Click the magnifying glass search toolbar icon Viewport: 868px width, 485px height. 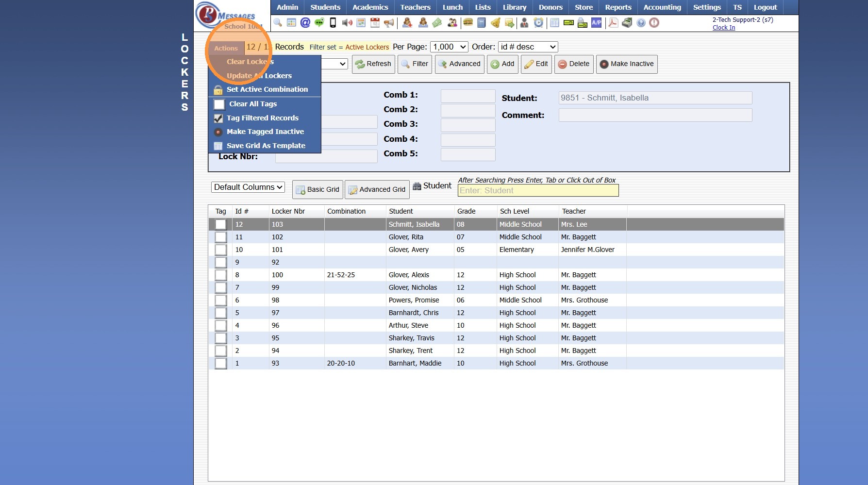pyautogui.click(x=278, y=23)
